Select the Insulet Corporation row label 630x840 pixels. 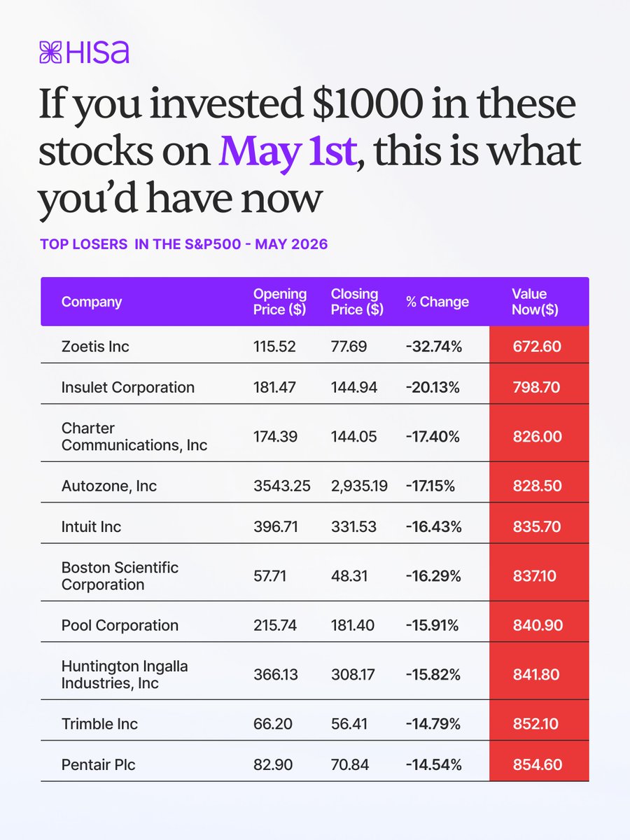point(128,387)
